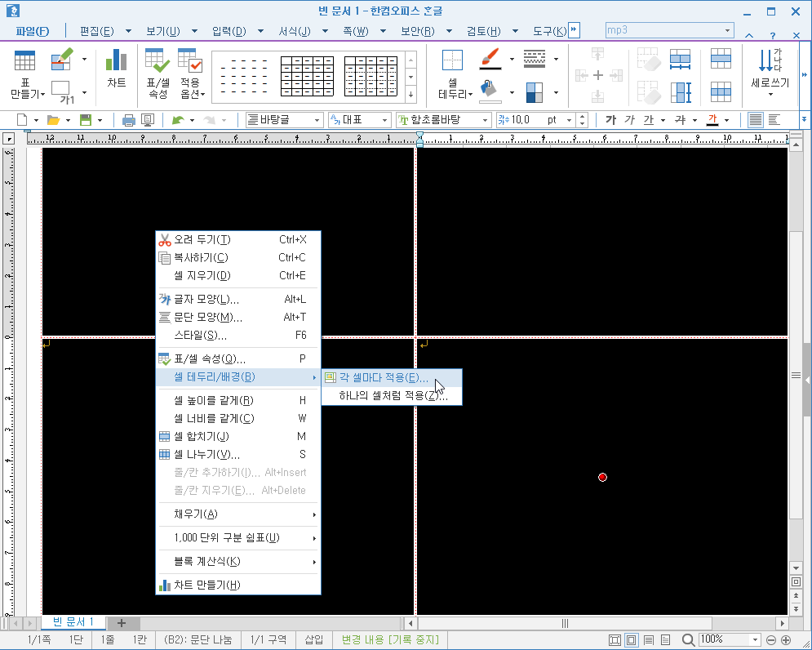Click the 적용 옵션 ribbon icon

pyautogui.click(x=189, y=60)
